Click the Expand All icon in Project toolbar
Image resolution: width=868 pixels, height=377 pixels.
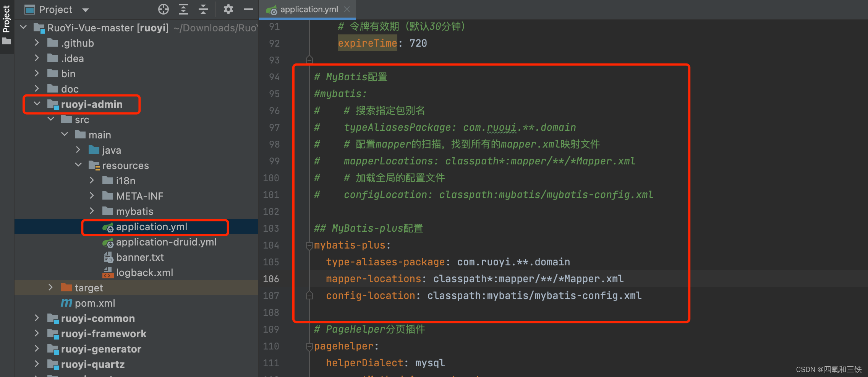(183, 9)
